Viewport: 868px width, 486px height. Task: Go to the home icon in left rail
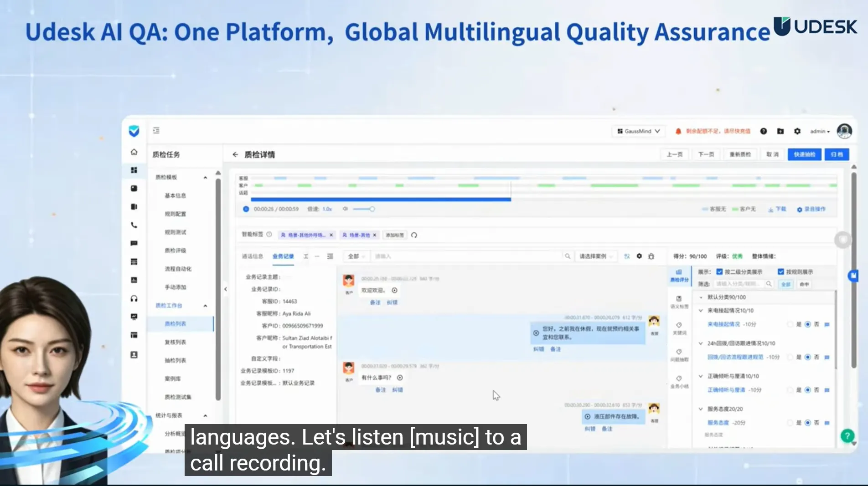134,152
